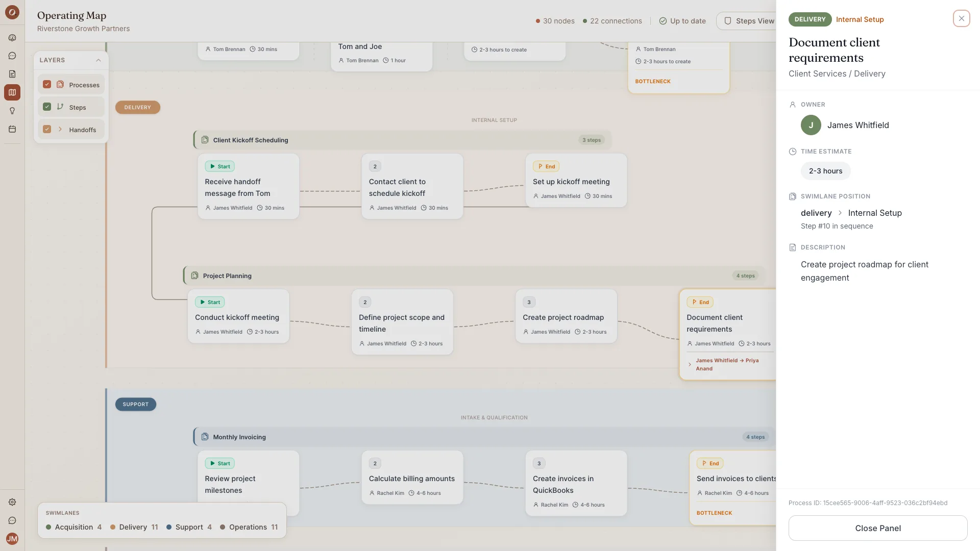The image size is (980, 551).
Task: Collapse the Layers panel chevron
Action: [x=99, y=60]
